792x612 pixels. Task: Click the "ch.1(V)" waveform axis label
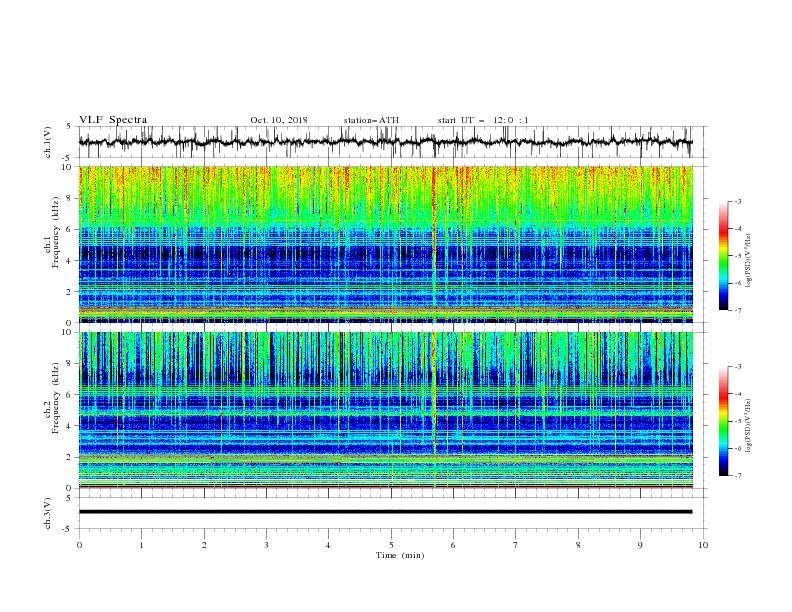point(48,142)
